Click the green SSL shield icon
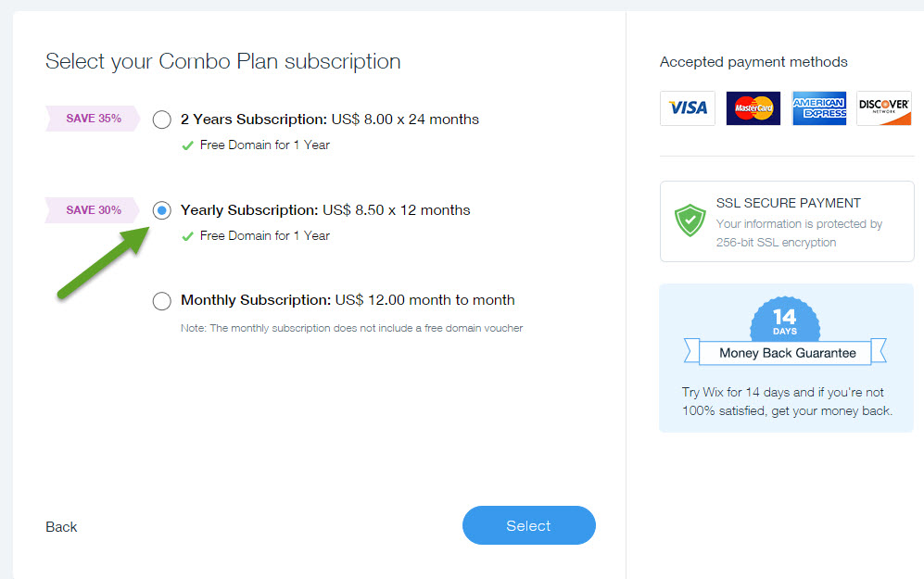The height and width of the screenshot is (579, 924). 690,220
